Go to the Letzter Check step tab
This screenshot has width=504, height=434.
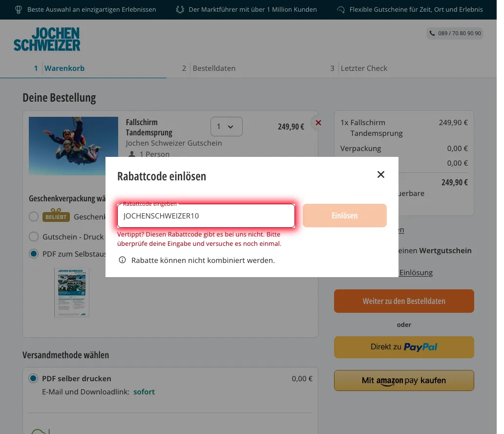tap(359, 68)
